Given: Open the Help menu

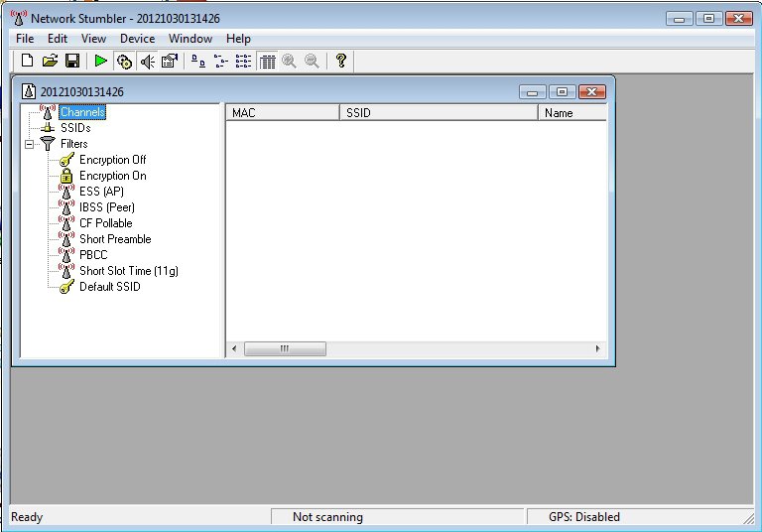Looking at the screenshot, I should (238, 39).
